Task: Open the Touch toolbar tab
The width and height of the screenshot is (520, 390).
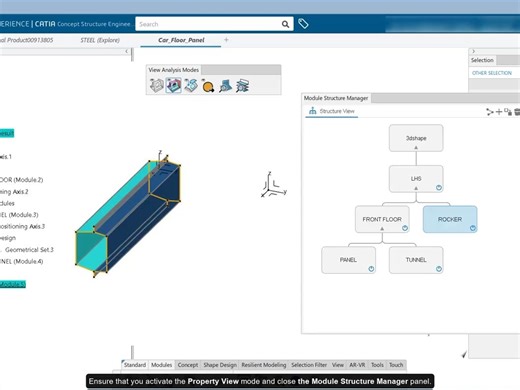Action: pyautogui.click(x=396, y=365)
